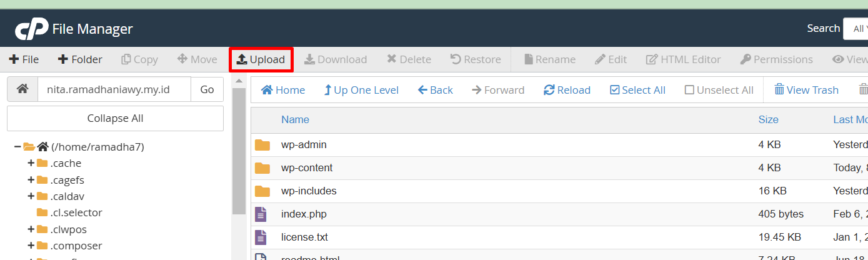Click the index.php file icon
Image resolution: width=868 pixels, height=260 pixels.
(x=261, y=214)
